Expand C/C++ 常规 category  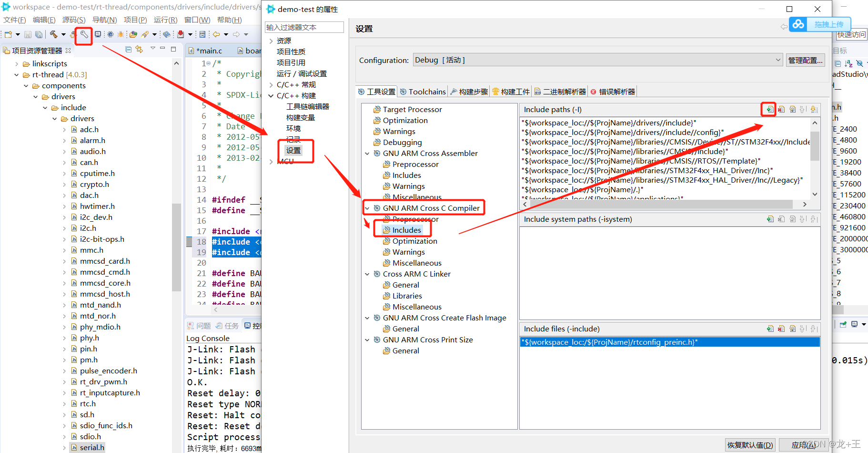(271, 85)
